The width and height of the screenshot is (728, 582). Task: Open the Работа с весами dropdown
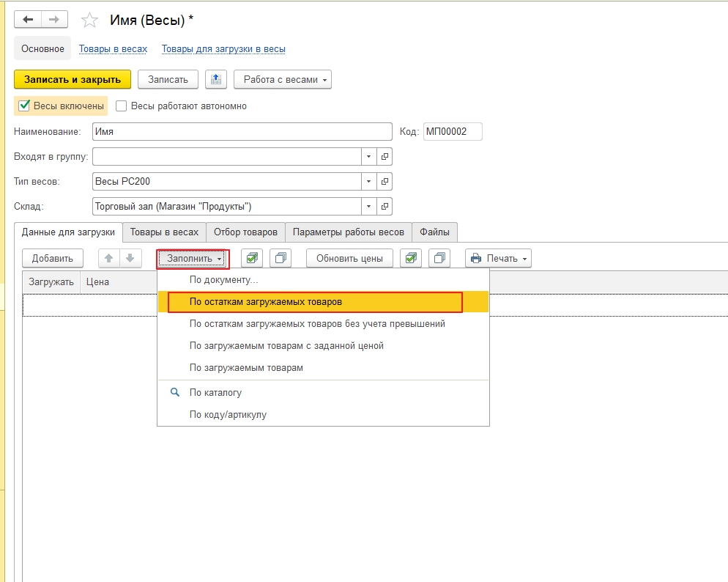pos(282,80)
